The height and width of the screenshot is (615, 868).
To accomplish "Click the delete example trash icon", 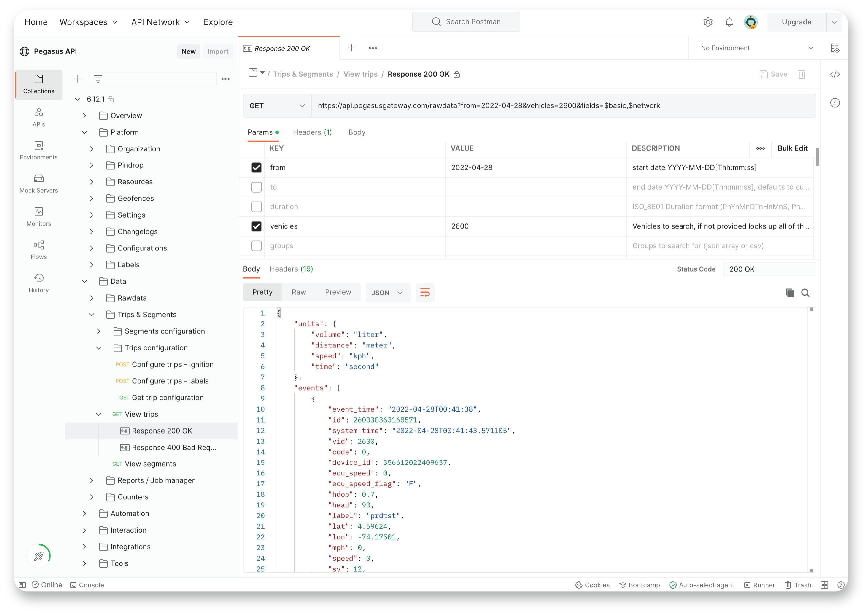I will tap(802, 74).
